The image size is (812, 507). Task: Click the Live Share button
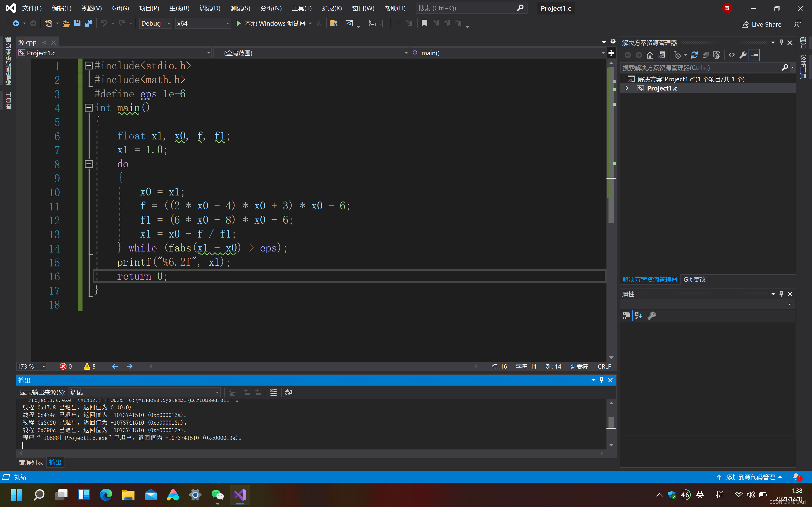762,24
